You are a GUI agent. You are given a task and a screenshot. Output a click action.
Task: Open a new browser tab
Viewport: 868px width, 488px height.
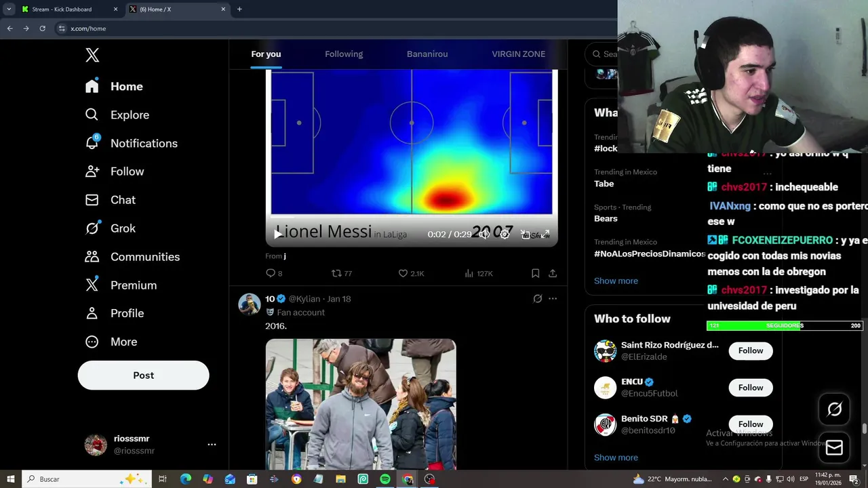pyautogui.click(x=239, y=9)
